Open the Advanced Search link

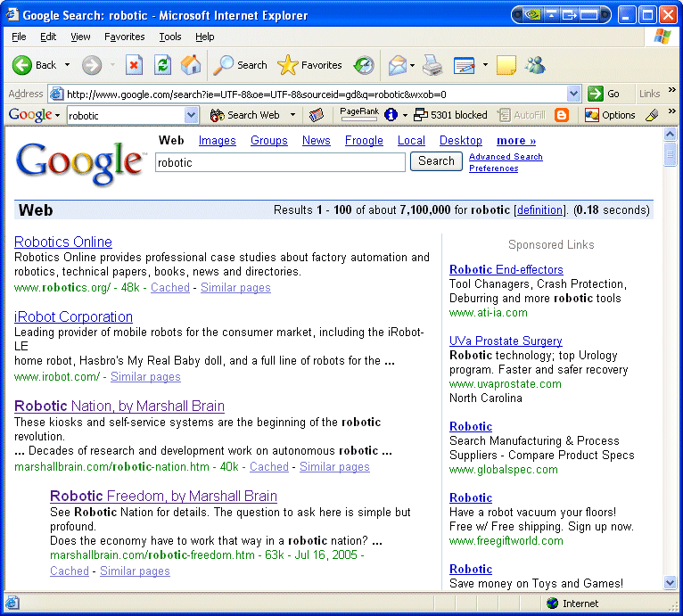tap(506, 157)
